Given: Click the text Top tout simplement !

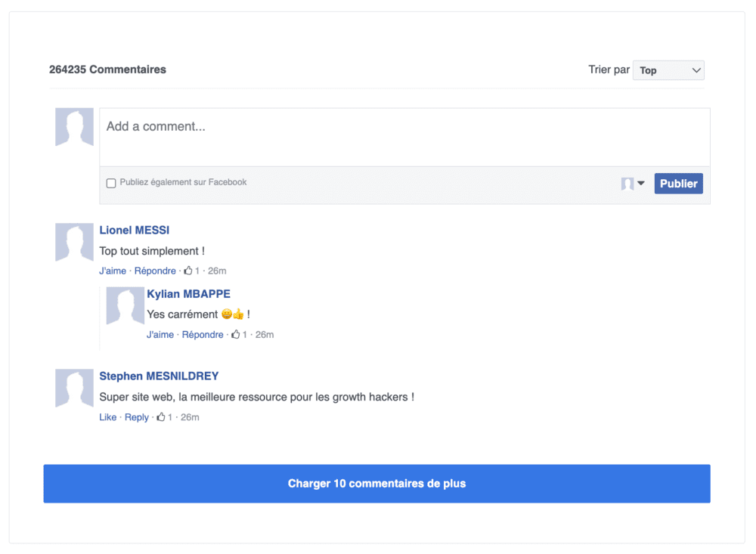Looking at the screenshot, I should click(x=152, y=251).
